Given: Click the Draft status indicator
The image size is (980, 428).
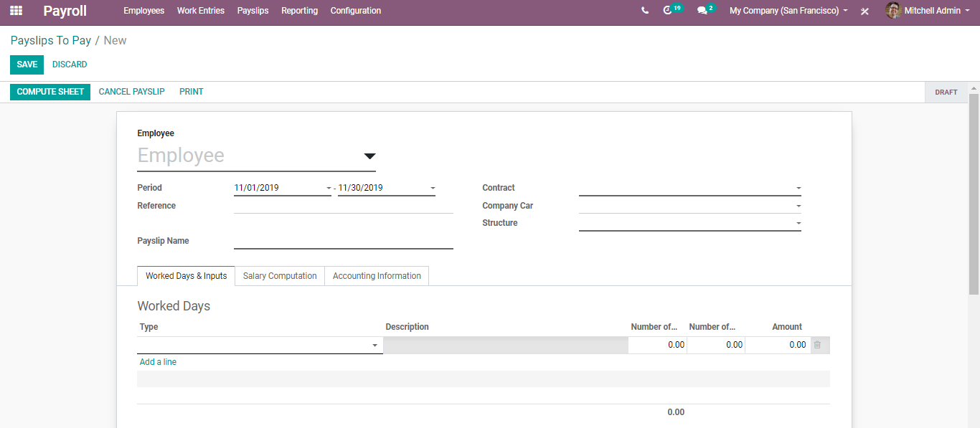Looking at the screenshot, I should click(x=946, y=92).
